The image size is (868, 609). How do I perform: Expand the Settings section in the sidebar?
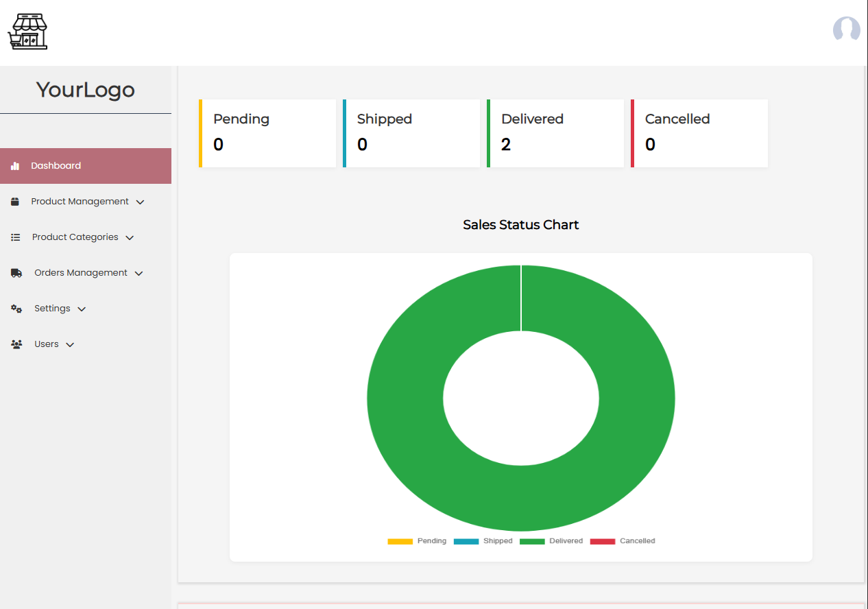pos(83,309)
